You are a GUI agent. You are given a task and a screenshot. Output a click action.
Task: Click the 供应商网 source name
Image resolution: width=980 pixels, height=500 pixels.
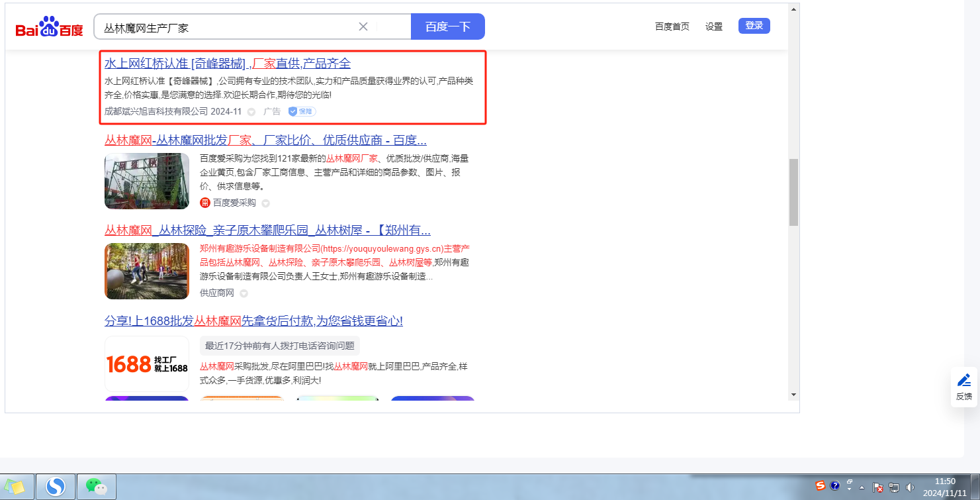217,293
